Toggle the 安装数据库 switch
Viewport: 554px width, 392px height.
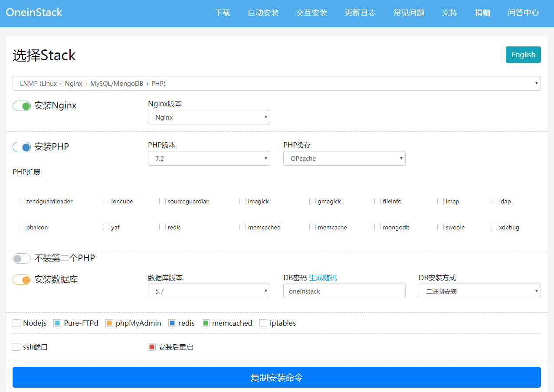(22, 280)
